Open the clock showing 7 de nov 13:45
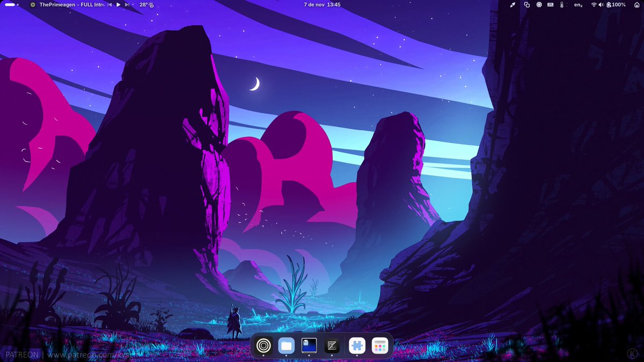 click(x=322, y=4)
